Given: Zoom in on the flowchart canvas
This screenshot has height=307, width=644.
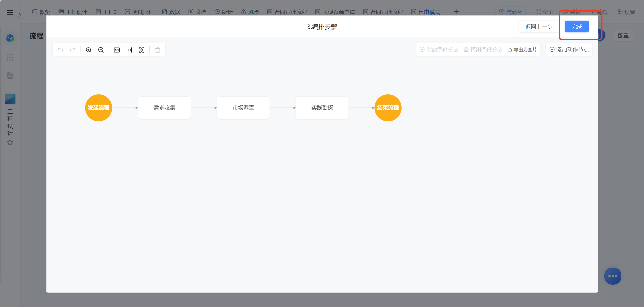Looking at the screenshot, I should tap(88, 50).
